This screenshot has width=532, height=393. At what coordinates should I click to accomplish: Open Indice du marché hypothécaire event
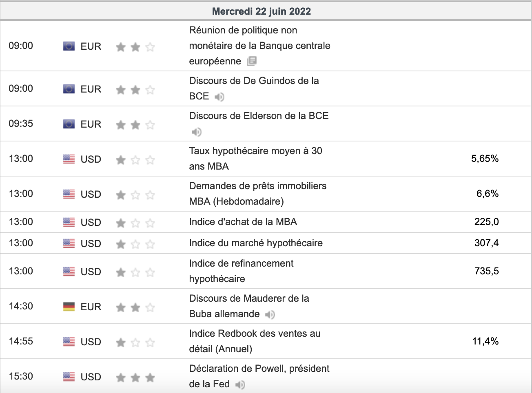(256, 243)
